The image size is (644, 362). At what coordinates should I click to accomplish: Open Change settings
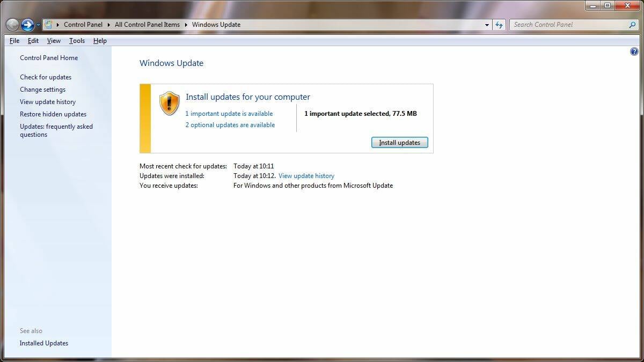point(43,90)
